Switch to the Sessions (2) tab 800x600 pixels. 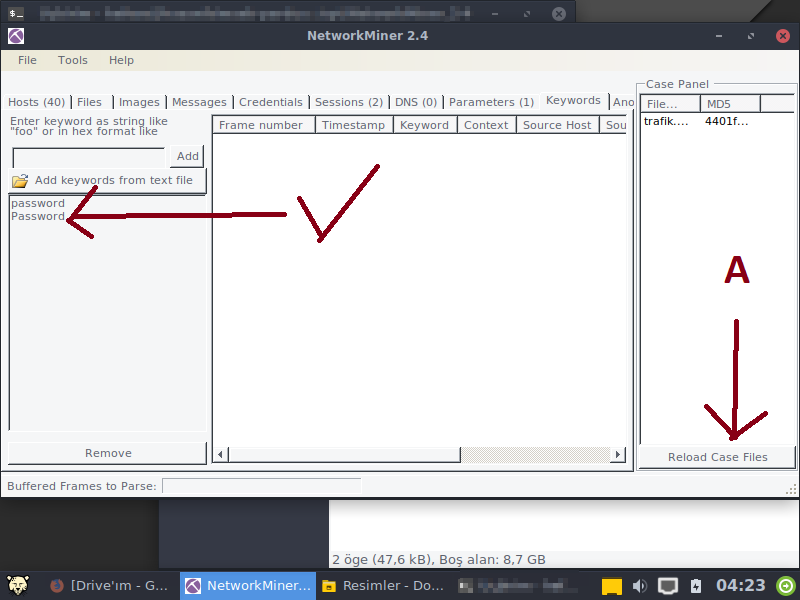(348, 102)
